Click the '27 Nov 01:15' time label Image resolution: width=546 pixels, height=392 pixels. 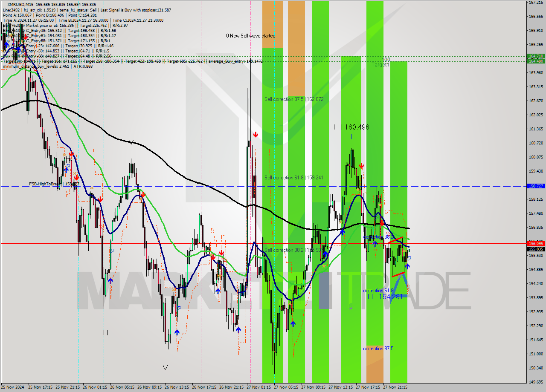tap(259, 388)
